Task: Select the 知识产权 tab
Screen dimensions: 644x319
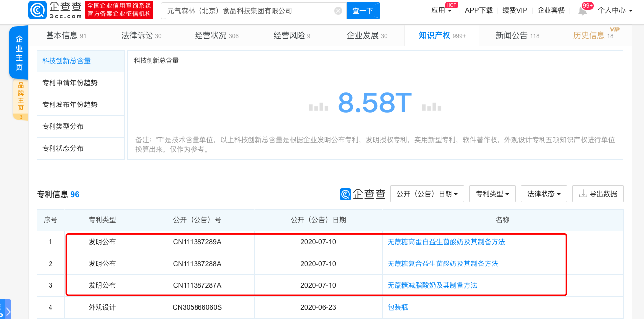Action: [x=442, y=36]
